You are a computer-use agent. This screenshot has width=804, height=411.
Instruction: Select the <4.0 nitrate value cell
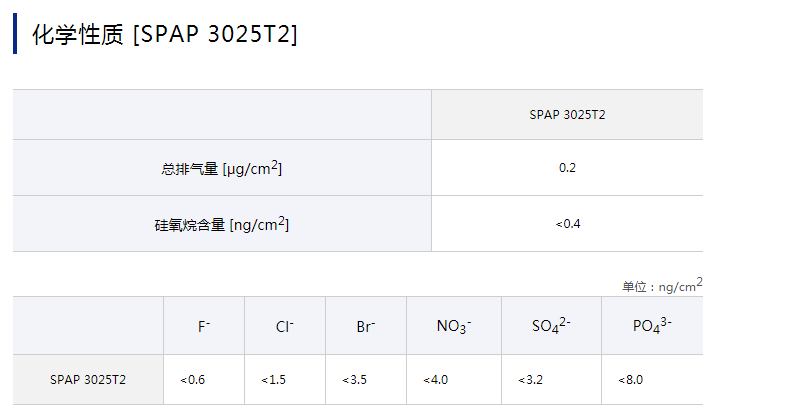(436, 380)
